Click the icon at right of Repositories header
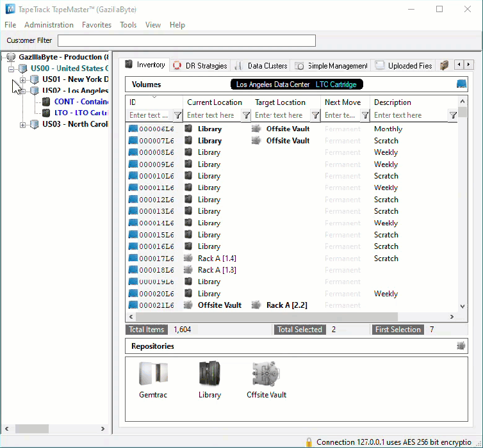This screenshot has width=483, height=448. pyautogui.click(x=461, y=346)
